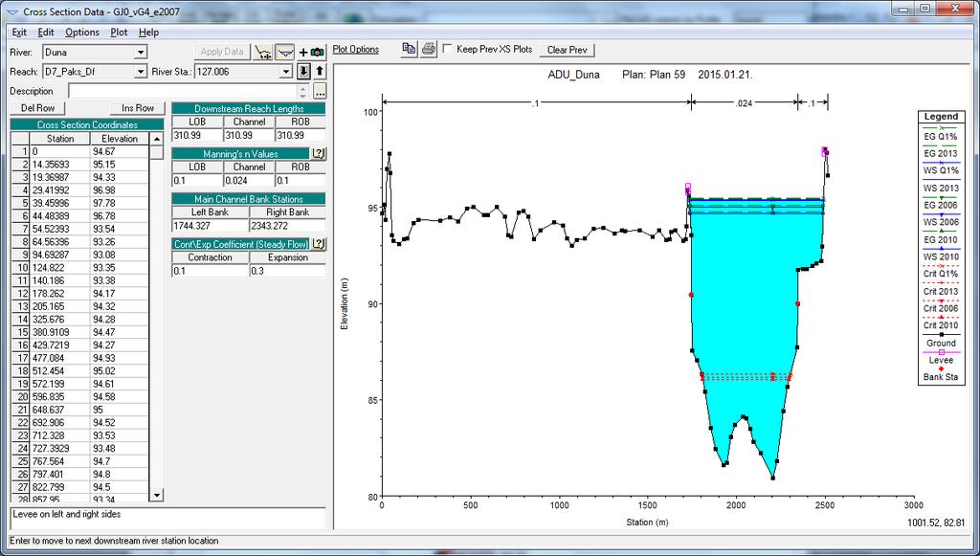
Task: Click the Clear Prev button
Action: (x=567, y=50)
